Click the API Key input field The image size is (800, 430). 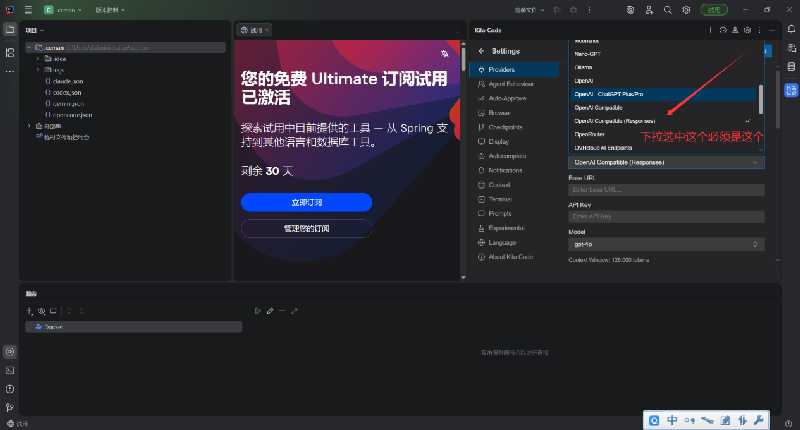[665, 216]
